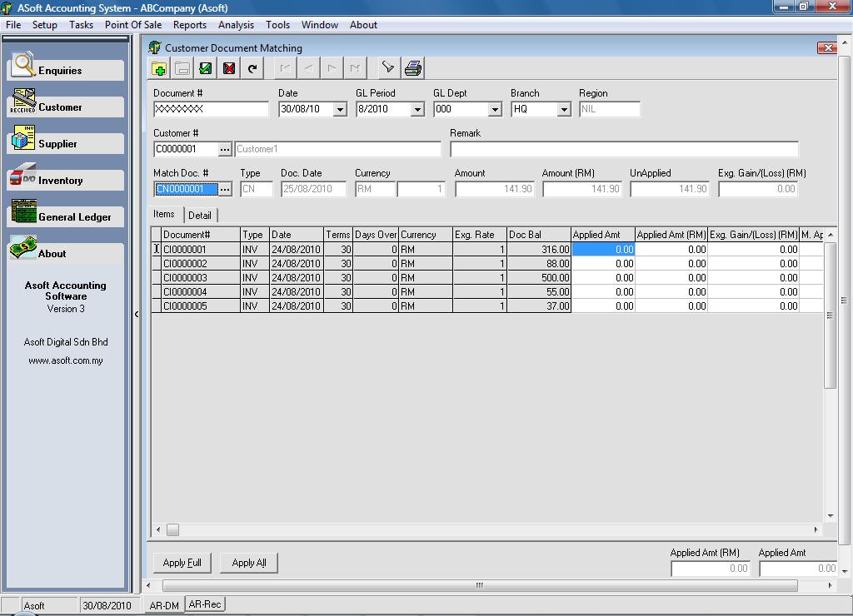Open the Setup menu

(45, 25)
